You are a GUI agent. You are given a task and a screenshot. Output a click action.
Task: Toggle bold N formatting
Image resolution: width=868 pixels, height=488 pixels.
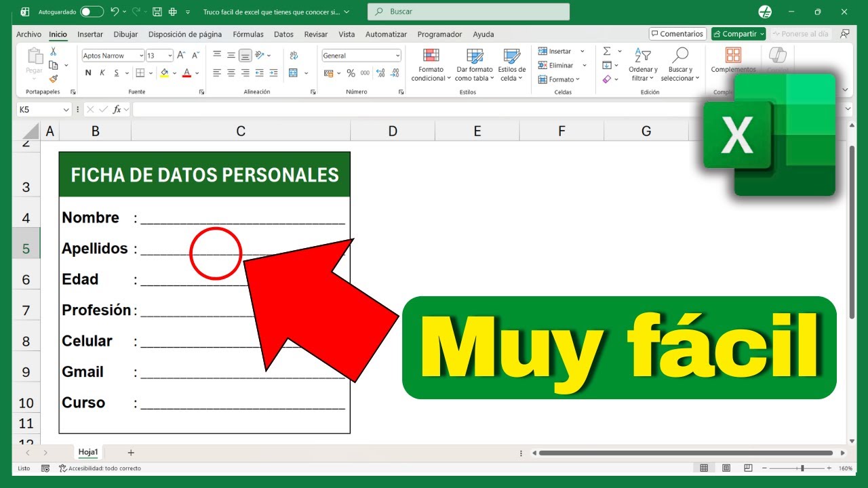88,73
